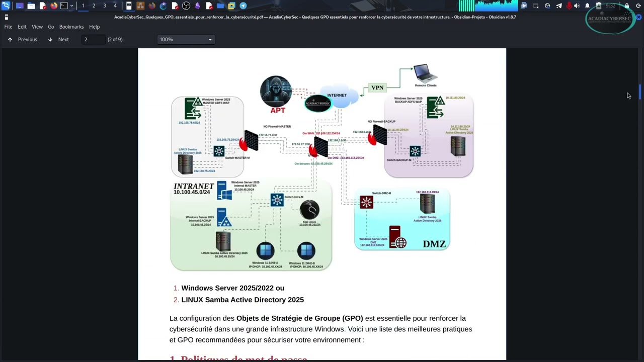The width and height of the screenshot is (644, 362).
Task: Click the DMZ label in the diagram
Action: (x=434, y=244)
